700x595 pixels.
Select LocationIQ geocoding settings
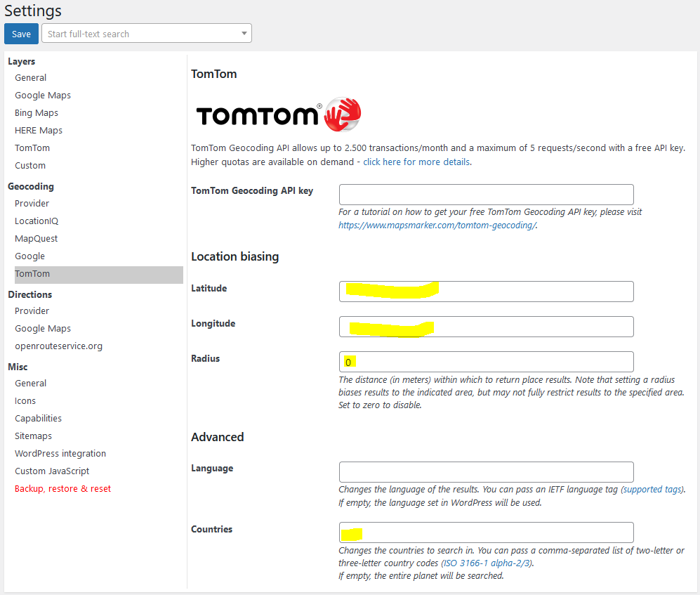(x=37, y=221)
